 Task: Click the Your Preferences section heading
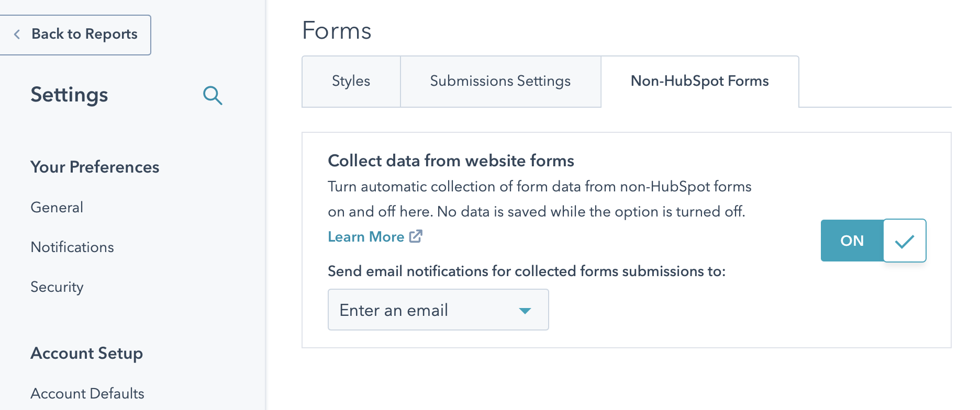click(x=95, y=167)
